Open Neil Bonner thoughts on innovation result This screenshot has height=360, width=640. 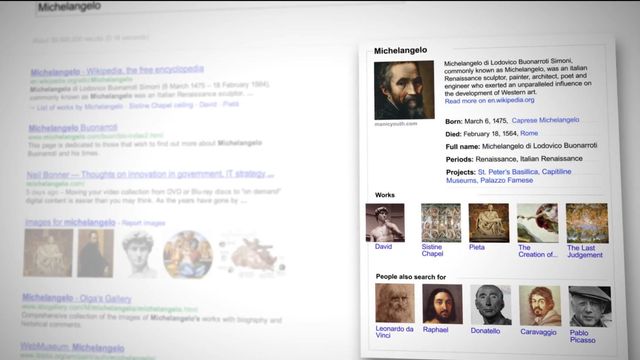(x=150, y=174)
